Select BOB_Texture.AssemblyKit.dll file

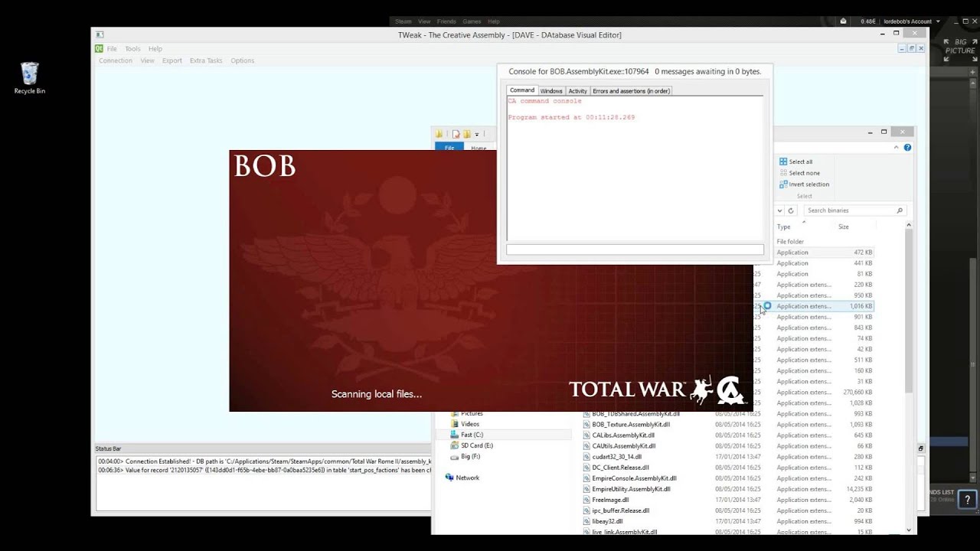(631, 424)
